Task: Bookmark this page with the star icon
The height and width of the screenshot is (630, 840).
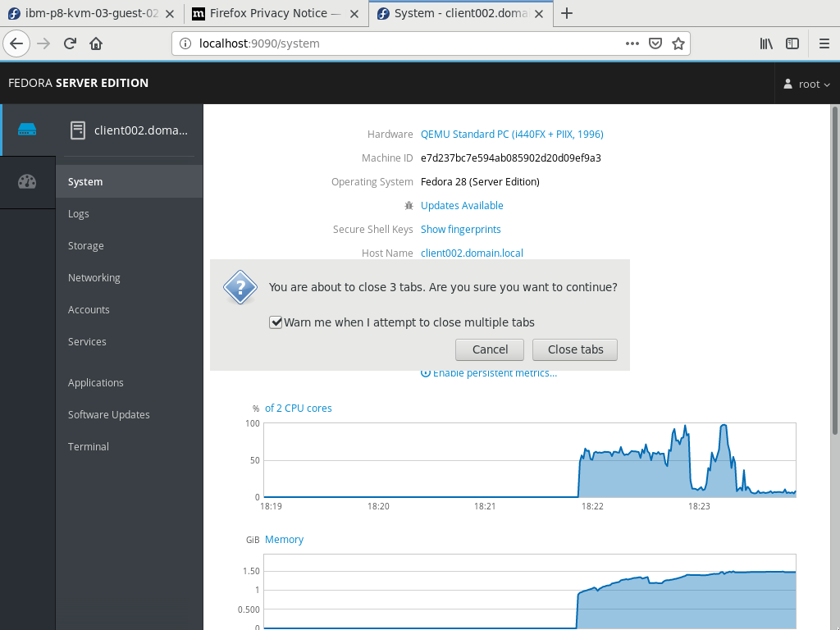Action: tap(678, 43)
